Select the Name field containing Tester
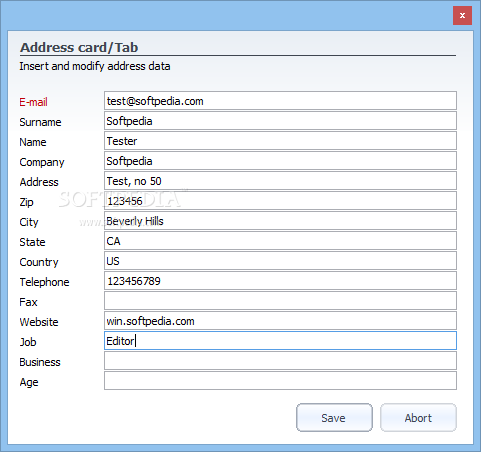The width and height of the screenshot is (481, 452). [x=280, y=141]
